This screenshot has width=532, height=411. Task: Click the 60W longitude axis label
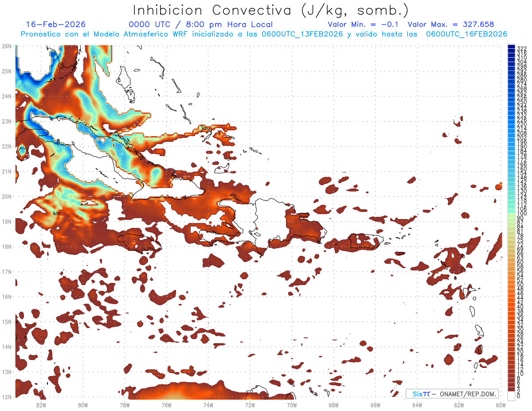501,405
